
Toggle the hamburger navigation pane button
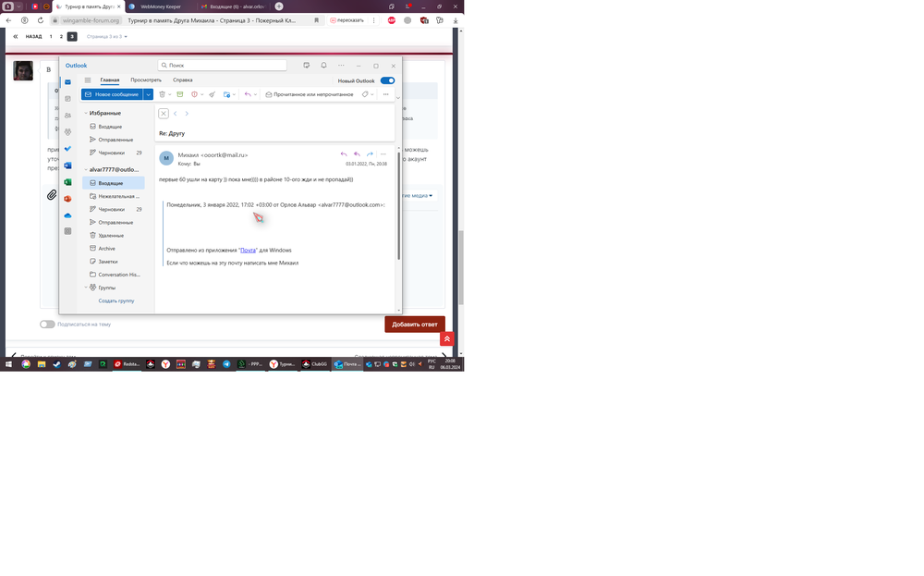coord(88,80)
